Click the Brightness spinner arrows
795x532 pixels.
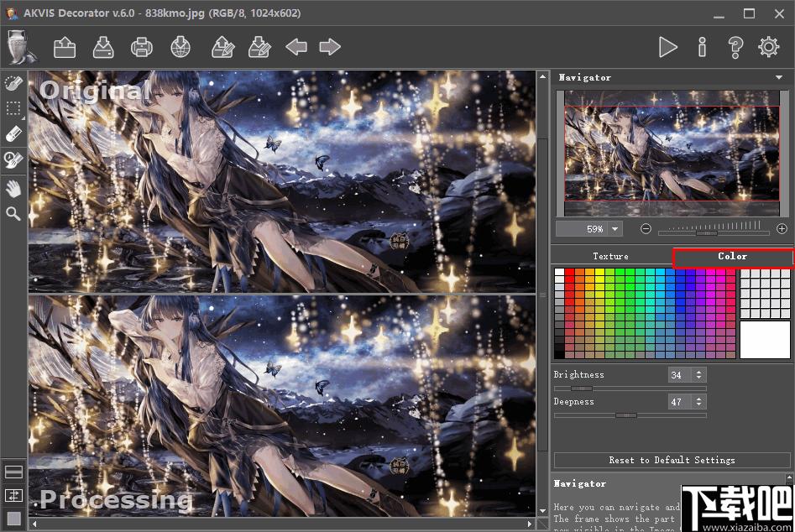click(698, 375)
